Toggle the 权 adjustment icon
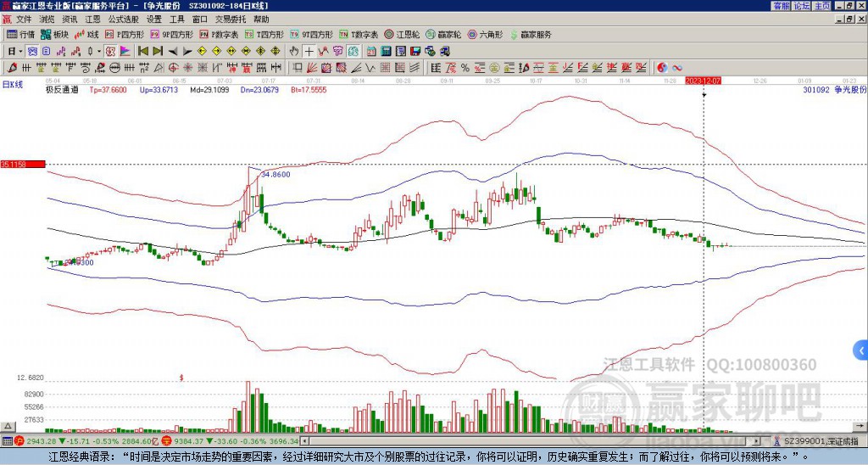The width and height of the screenshot is (868, 465). pyautogui.click(x=110, y=52)
